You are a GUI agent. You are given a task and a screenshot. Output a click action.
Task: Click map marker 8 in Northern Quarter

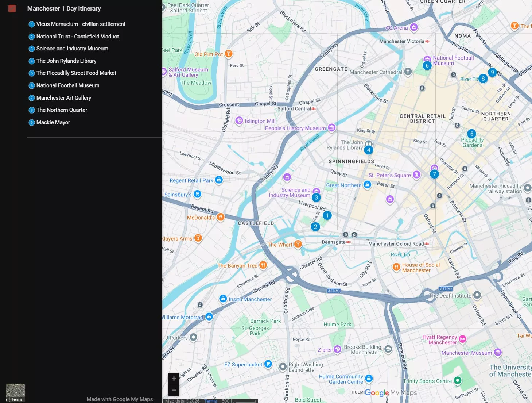(483, 78)
